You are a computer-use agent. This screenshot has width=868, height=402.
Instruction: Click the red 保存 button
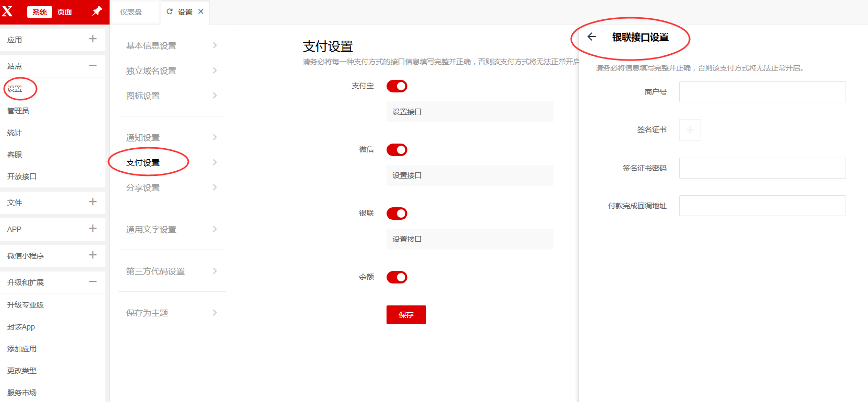pos(406,315)
